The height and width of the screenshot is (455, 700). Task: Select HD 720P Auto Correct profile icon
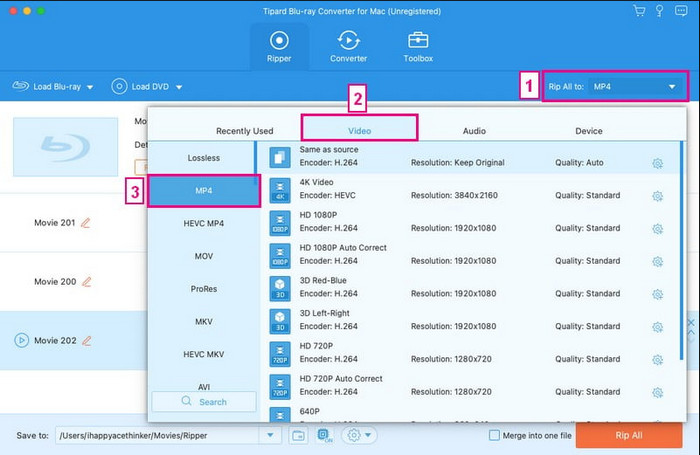click(x=280, y=387)
